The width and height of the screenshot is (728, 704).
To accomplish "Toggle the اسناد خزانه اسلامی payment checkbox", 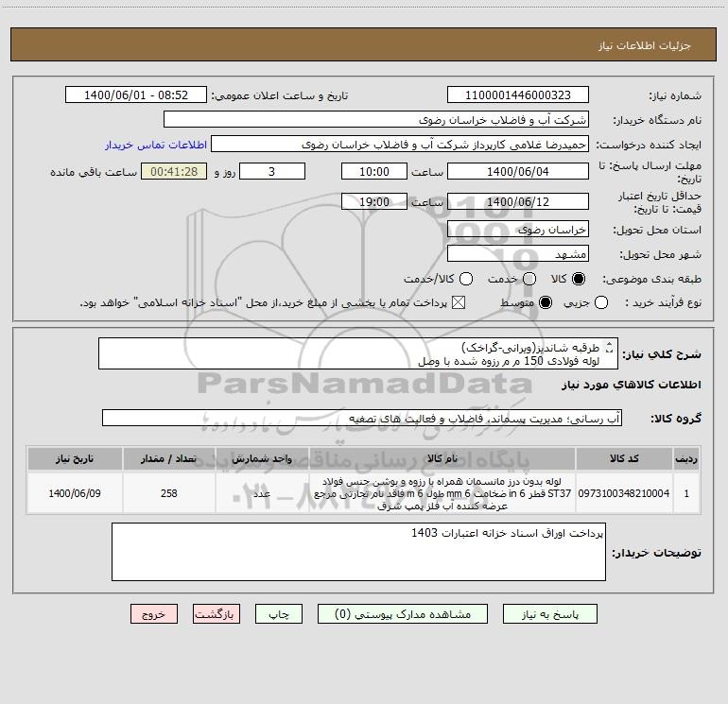I will [459, 302].
